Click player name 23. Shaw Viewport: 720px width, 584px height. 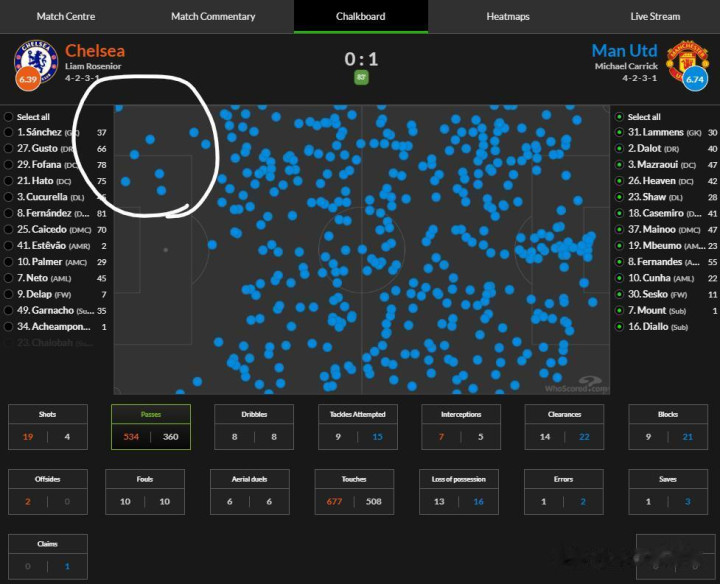click(x=647, y=197)
